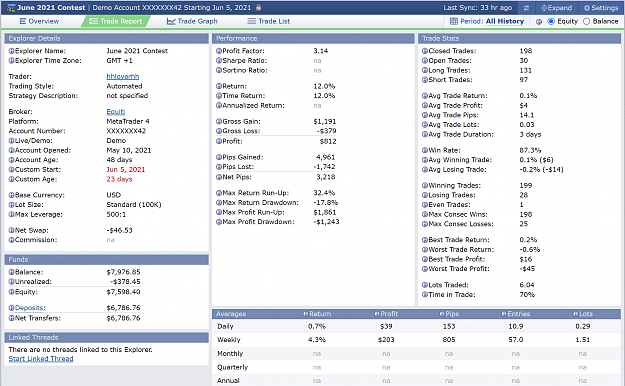Click info icon beside Net Swap
Screen dimensions: 625x386
click(x=12, y=230)
